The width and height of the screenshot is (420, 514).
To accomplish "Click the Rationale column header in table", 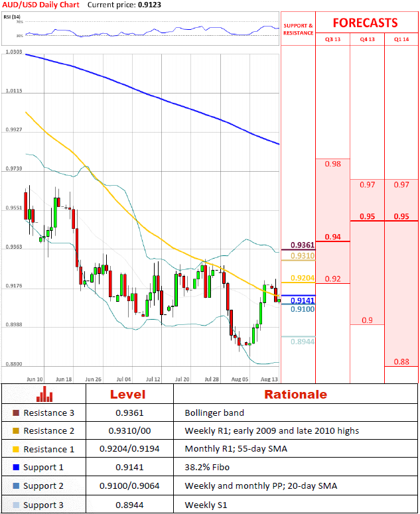I will [x=296, y=395].
